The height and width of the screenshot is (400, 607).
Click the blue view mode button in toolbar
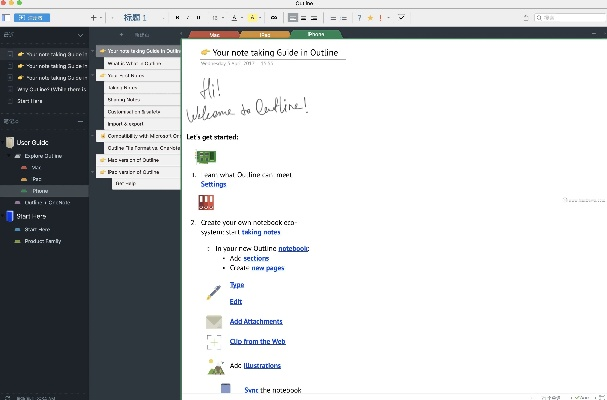32,17
